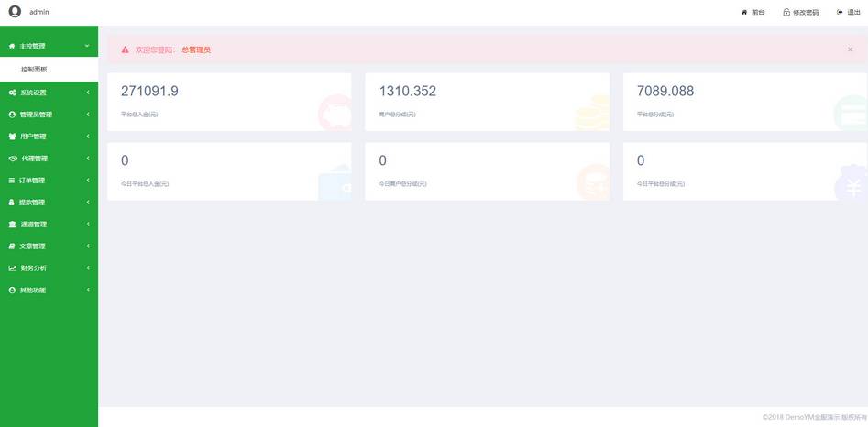Click the bank icon for 通道管理
Image resolution: width=868 pixels, height=427 pixels.
click(12, 224)
